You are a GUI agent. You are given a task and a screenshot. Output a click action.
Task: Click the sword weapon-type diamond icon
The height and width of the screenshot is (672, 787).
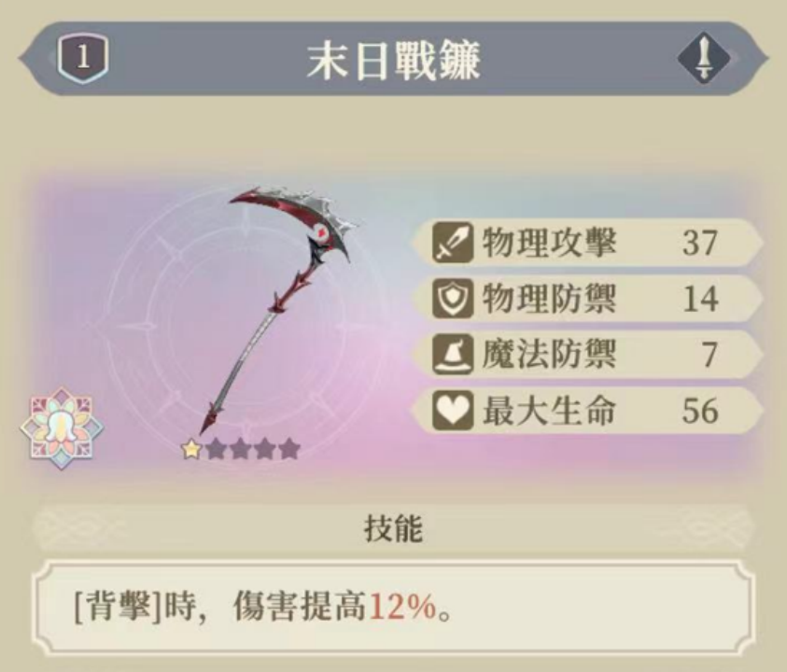[x=704, y=58]
